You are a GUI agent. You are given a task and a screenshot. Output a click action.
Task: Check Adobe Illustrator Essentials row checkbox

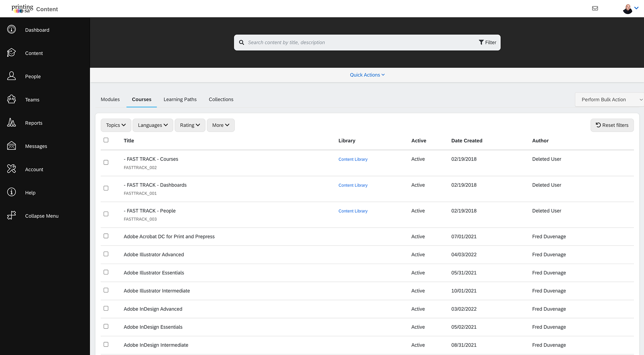click(x=106, y=272)
